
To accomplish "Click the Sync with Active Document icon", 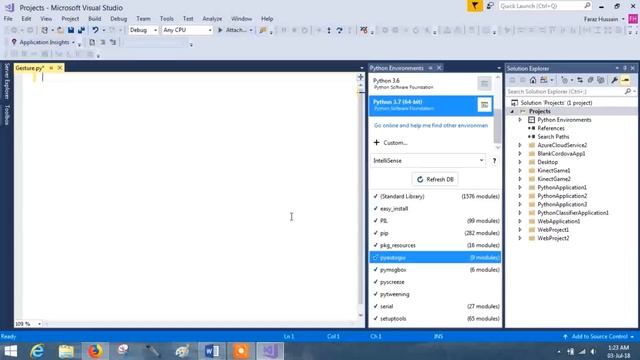I will coord(580,80).
